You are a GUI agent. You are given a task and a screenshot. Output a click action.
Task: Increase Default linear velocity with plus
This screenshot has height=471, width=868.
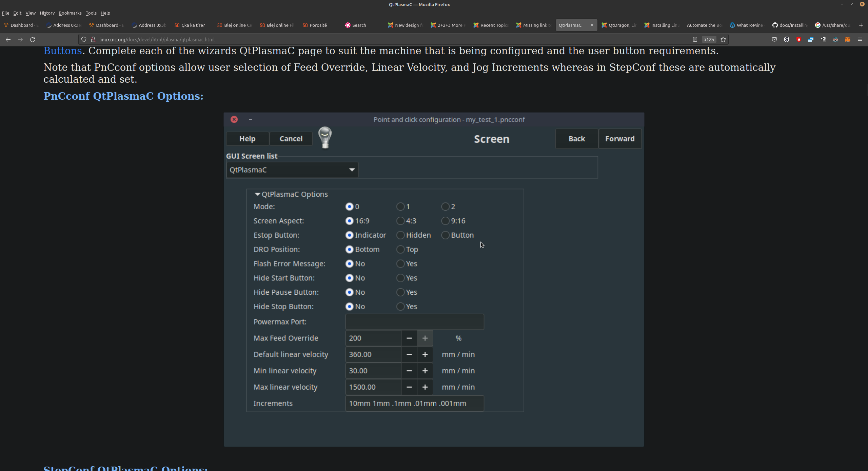(425, 354)
